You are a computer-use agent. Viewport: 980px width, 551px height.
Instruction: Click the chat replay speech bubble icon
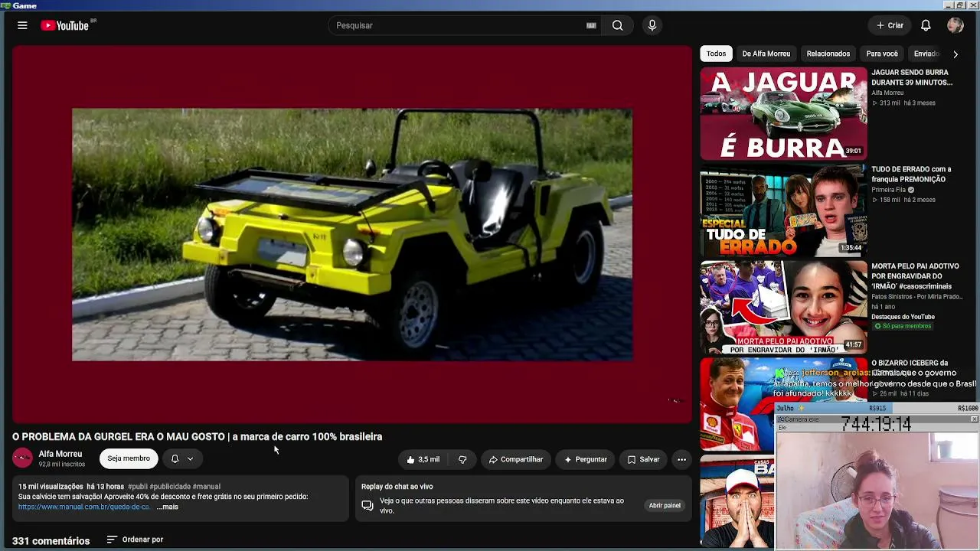click(x=367, y=506)
